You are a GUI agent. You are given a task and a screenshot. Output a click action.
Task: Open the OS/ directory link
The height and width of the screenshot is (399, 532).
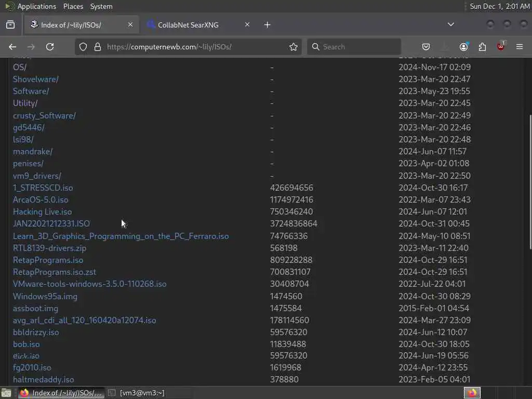point(20,67)
